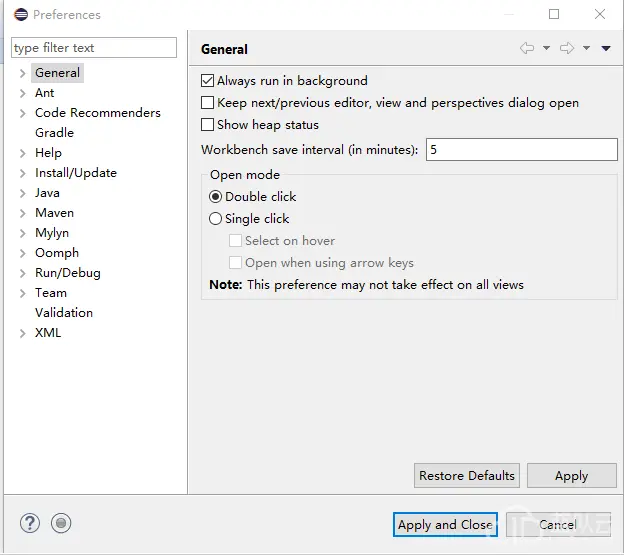Enable Keep next/previous editor dialog open
Image resolution: width=624 pixels, height=555 pixels.
pyautogui.click(x=207, y=103)
